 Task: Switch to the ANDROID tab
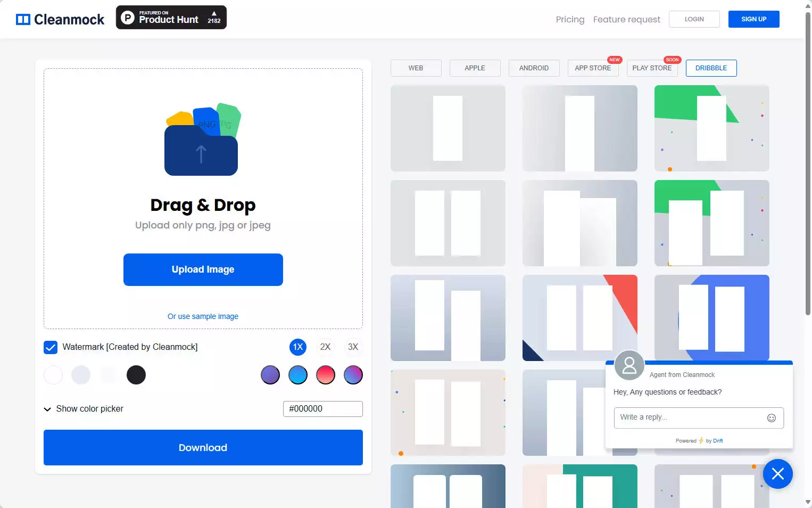534,68
